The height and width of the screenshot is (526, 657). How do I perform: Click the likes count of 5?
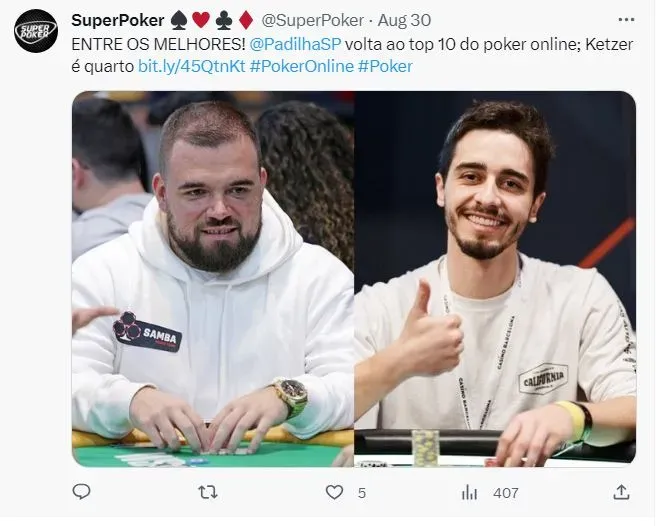[362, 493]
